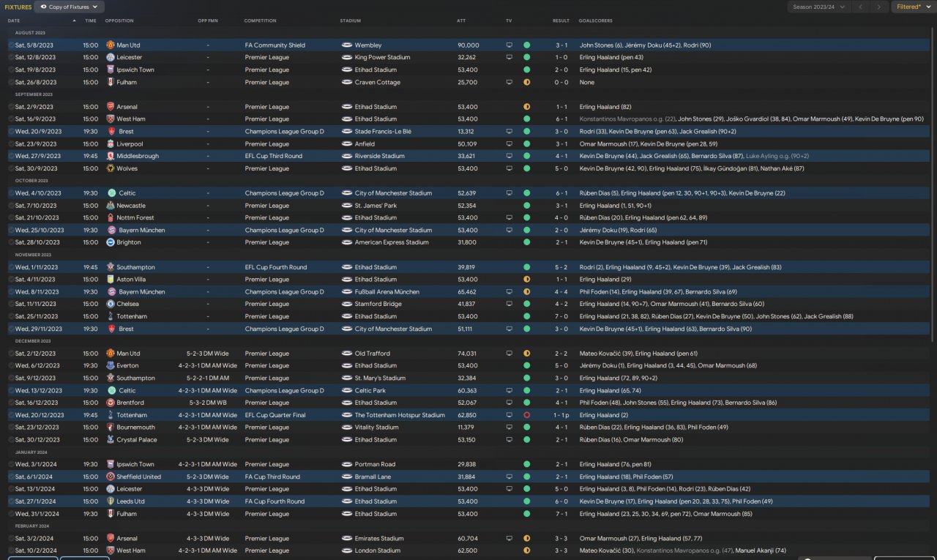Click the Nottm Forest opposition name
This screenshot has width=937, height=560.
click(135, 218)
